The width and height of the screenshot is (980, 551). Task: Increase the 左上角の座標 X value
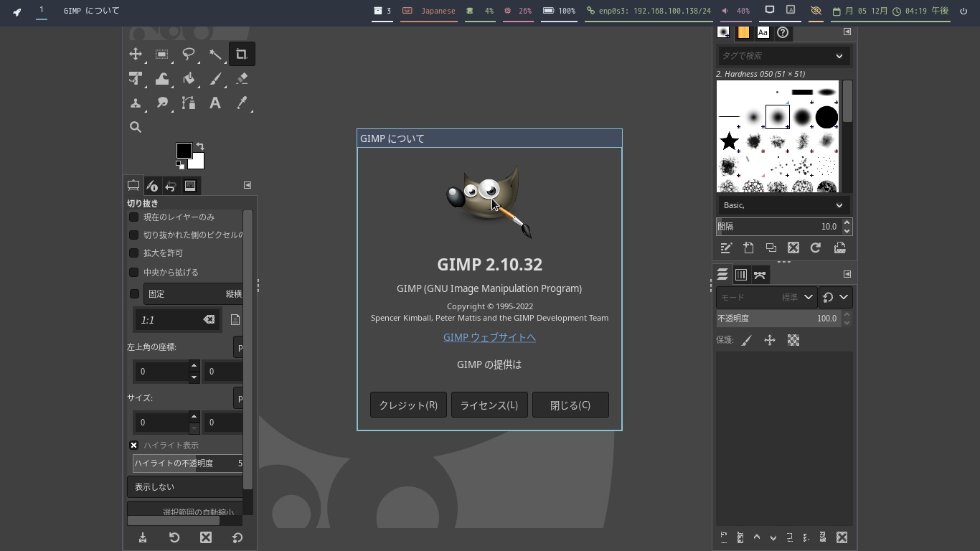pos(194,366)
